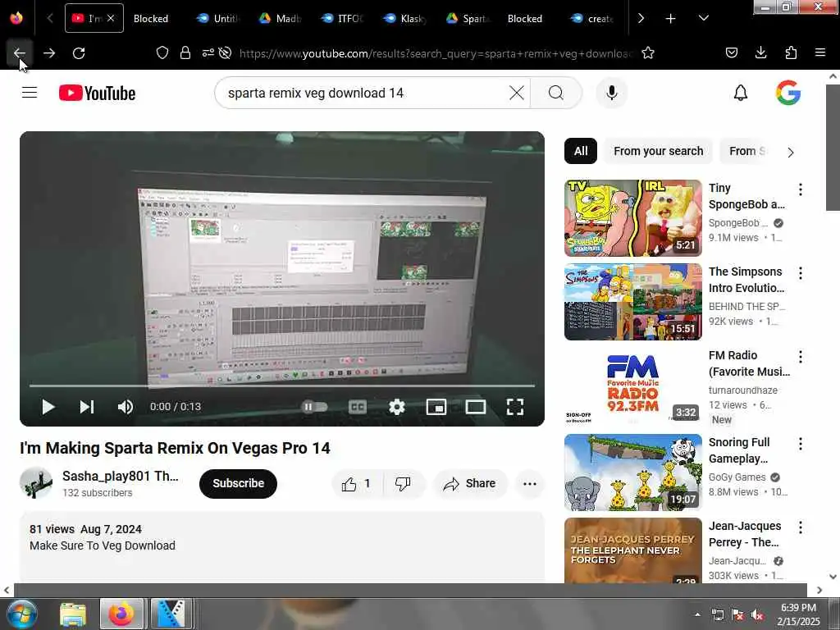Open Tiny SpongeBob video thumbnail
This screenshot has height=630, width=840.
[633, 218]
